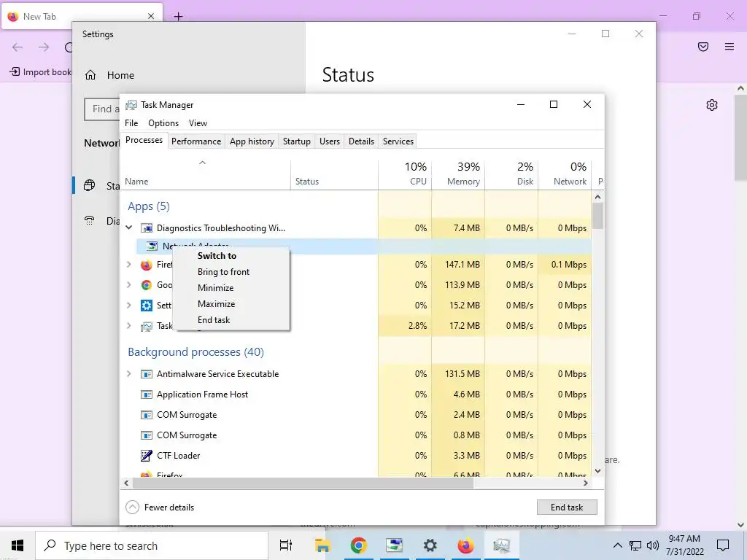Open File Explorer from the taskbar

pyautogui.click(x=322, y=545)
